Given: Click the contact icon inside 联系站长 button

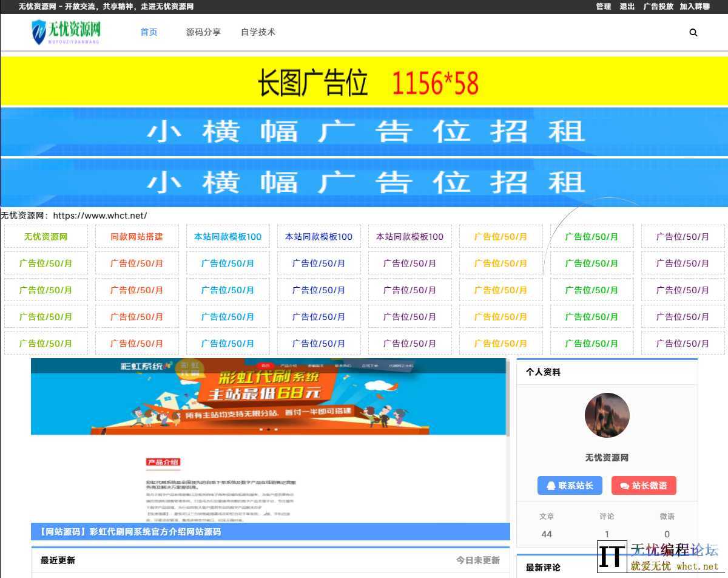Looking at the screenshot, I should click(550, 484).
